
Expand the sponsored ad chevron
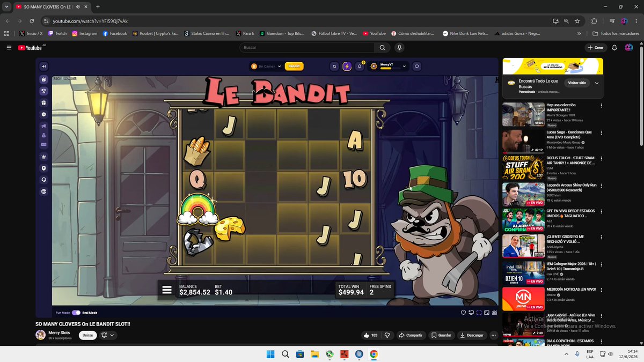click(597, 83)
